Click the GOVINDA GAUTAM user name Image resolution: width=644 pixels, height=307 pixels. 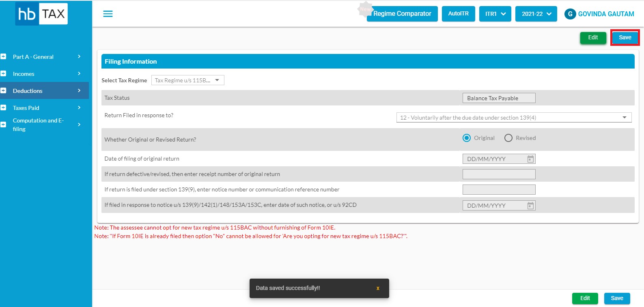(x=606, y=14)
